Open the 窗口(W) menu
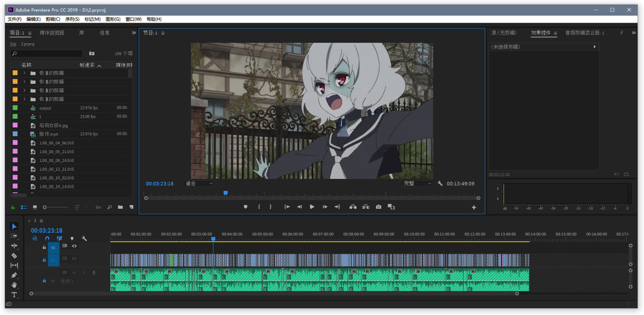 [133, 19]
